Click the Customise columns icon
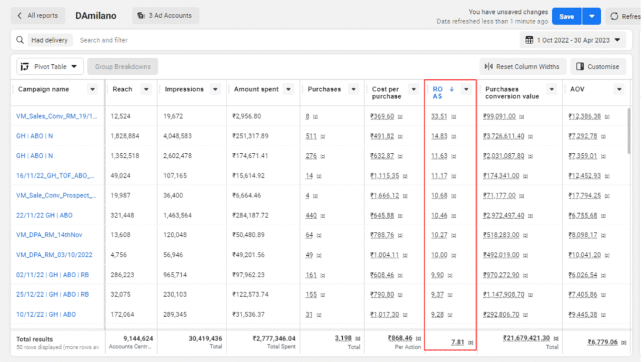Image resolution: width=644 pixels, height=362 pixels. [580, 67]
